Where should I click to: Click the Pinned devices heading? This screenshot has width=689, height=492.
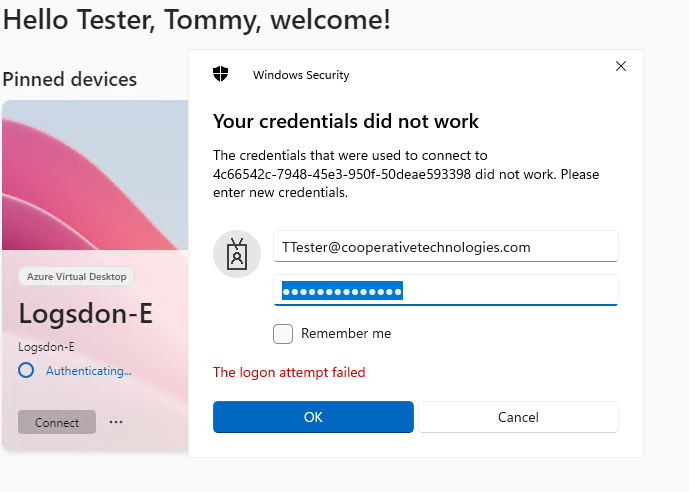[x=70, y=80]
